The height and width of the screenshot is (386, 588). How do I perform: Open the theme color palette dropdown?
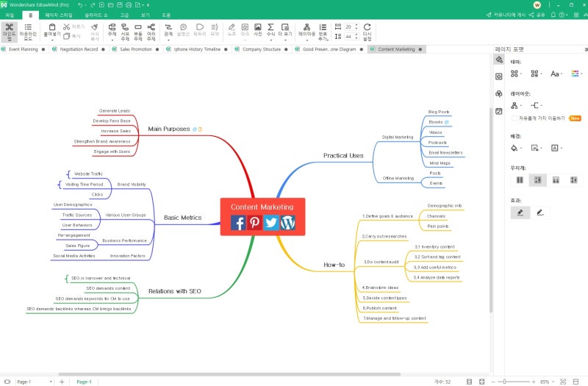[577, 74]
